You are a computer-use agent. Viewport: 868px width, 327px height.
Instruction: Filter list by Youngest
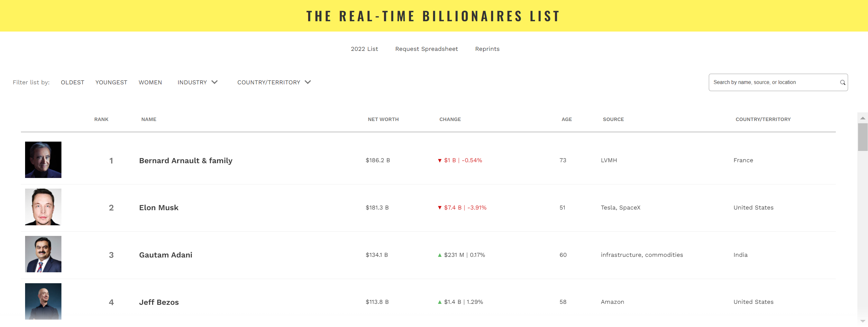pos(111,82)
